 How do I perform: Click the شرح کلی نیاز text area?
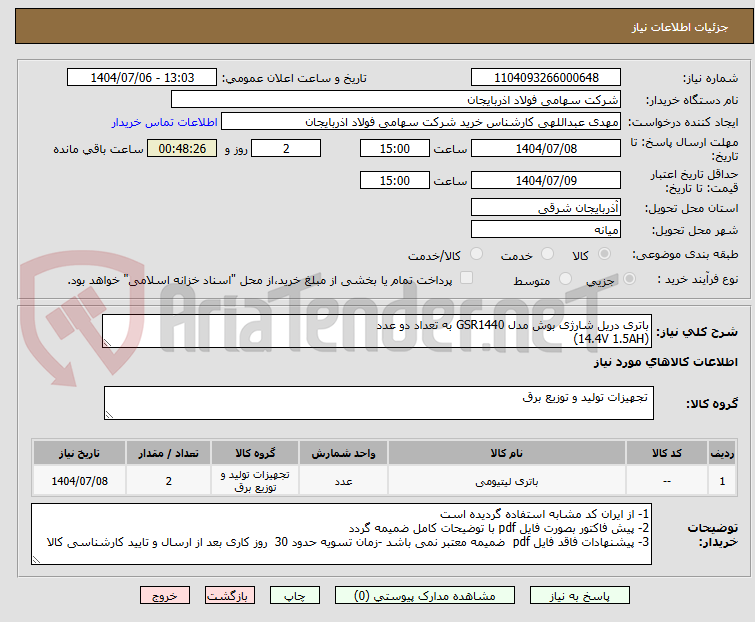377,331
